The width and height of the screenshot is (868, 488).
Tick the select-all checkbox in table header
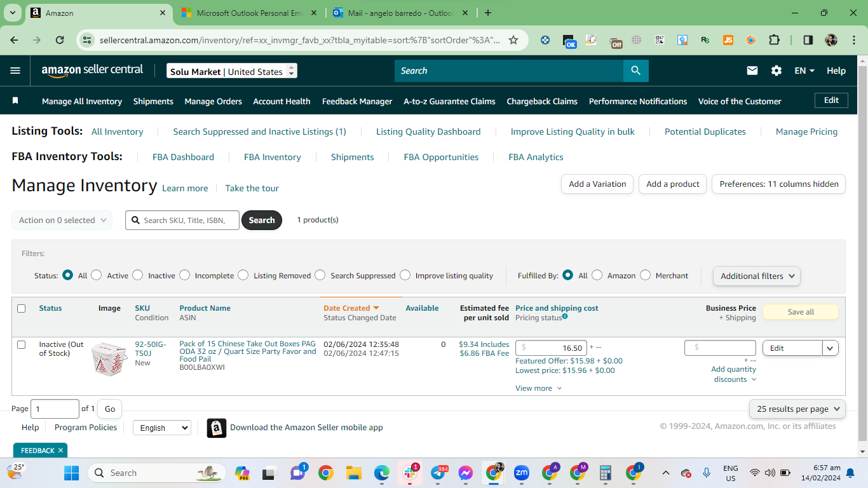(x=21, y=308)
